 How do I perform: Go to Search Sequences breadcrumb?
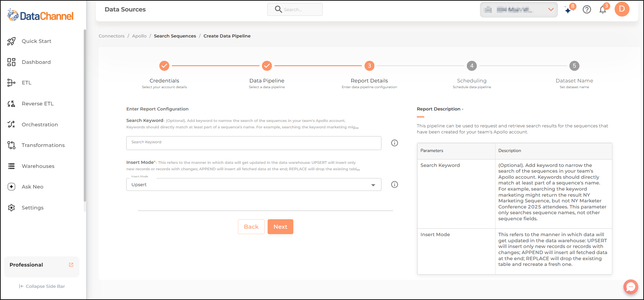(x=175, y=36)
